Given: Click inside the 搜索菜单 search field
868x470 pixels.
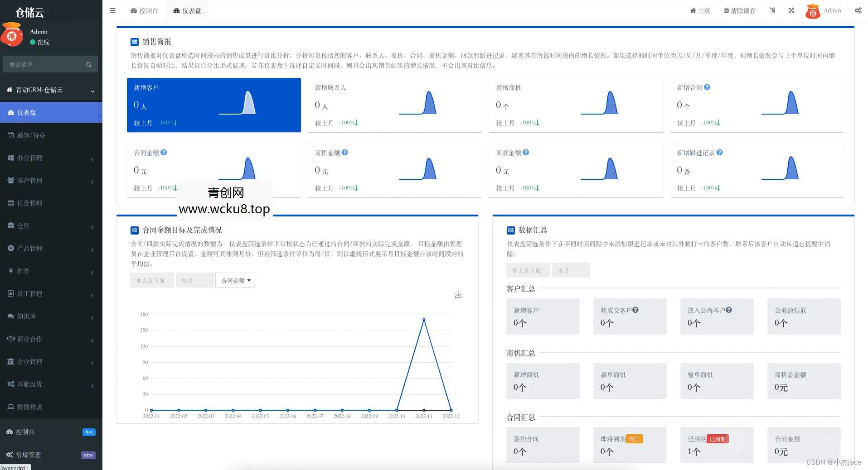Looking at the screenshot, I should pos(45,64).
